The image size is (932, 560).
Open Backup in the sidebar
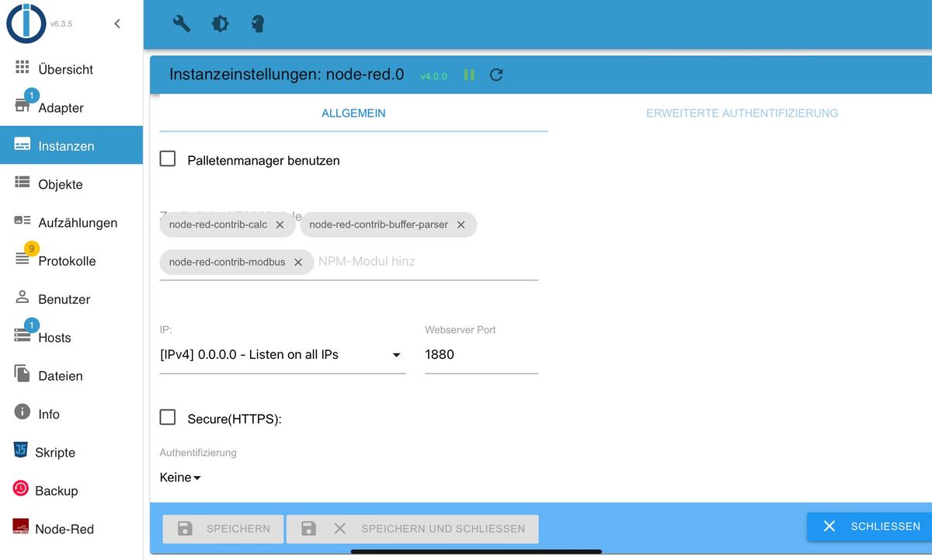tap(71, 490)
